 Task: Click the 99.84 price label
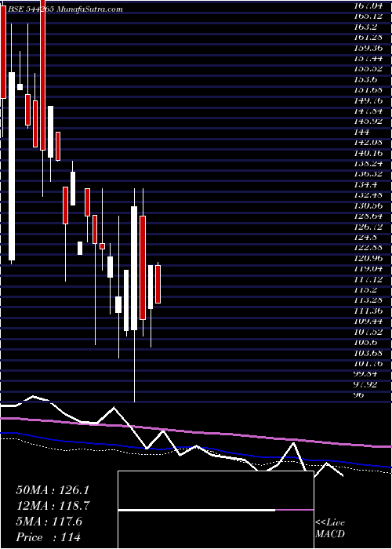point(366,374)
